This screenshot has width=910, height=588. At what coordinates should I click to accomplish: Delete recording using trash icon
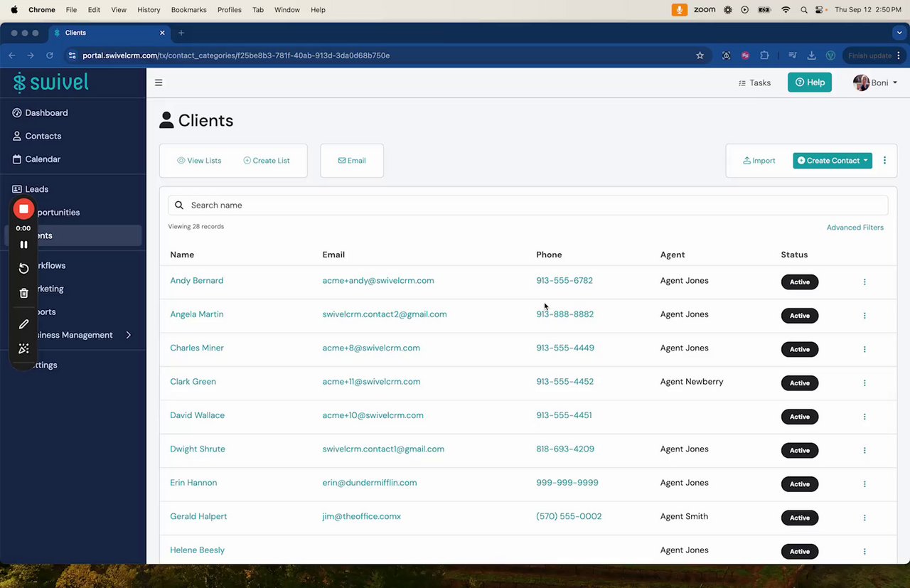click(x=23, y=293)
